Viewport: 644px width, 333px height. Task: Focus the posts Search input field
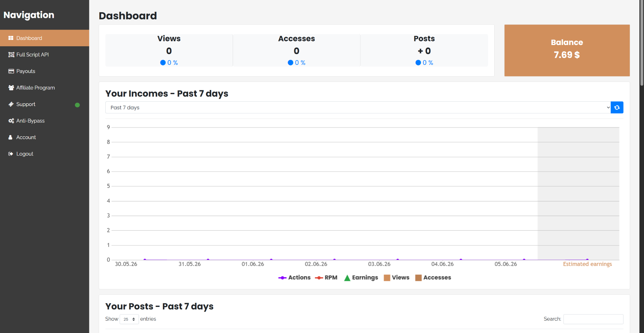(593, 319)
